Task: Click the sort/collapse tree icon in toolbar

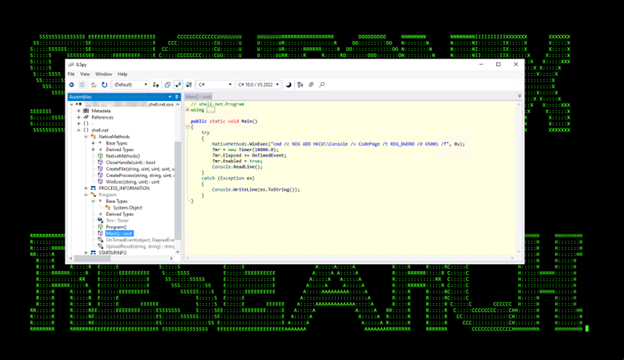Action: pyautogui.click(x=300, y=85)
